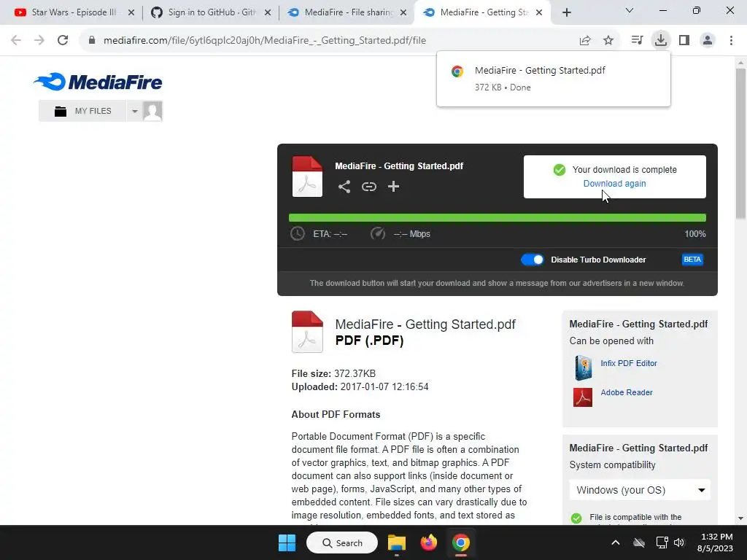Open downloaded MediaFire - Getting Started.pdf in popup
The height and width of the screenshot is (560, 747).
(x=554, y=79)
